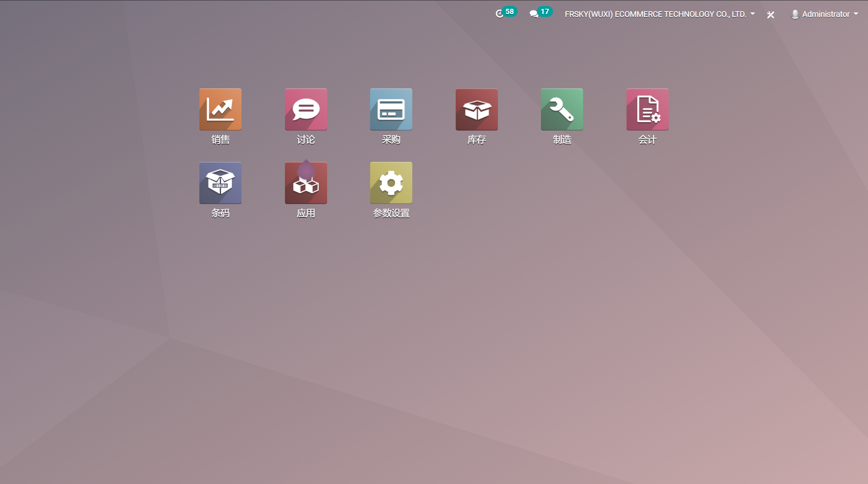Open the 参数设置 (Settings) gear icon
The width and height of the screenshot is (868, 484).
tap(391, 183)
